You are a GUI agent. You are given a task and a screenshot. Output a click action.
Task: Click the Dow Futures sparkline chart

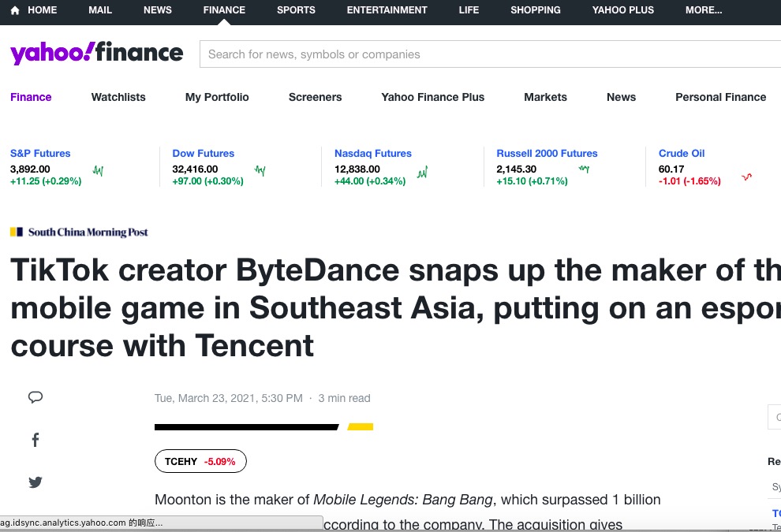260,171
